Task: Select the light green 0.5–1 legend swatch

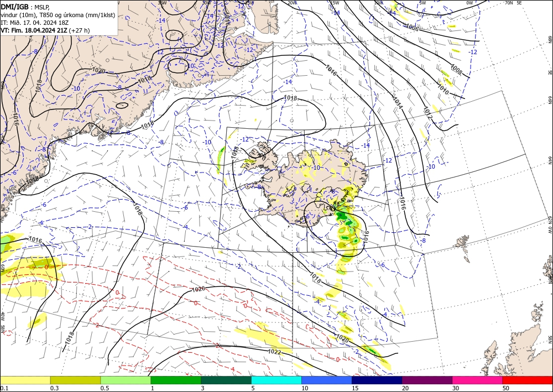Action: click(126, 380)
